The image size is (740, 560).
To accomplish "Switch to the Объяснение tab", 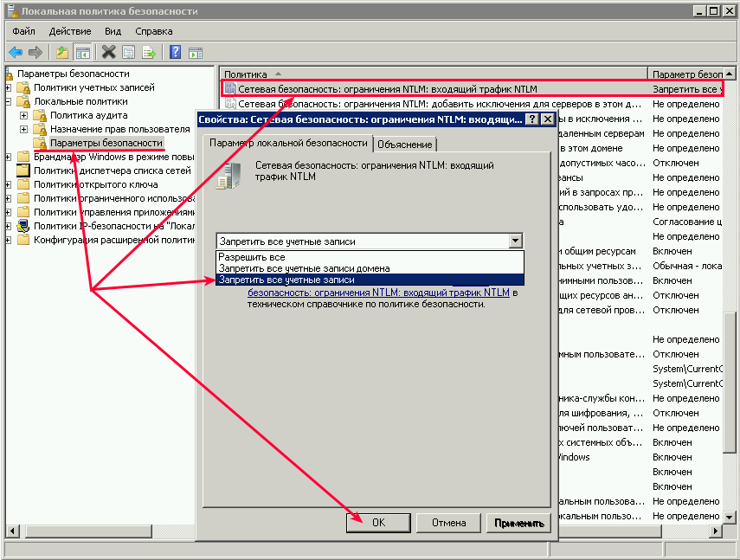I will point(405,145).
